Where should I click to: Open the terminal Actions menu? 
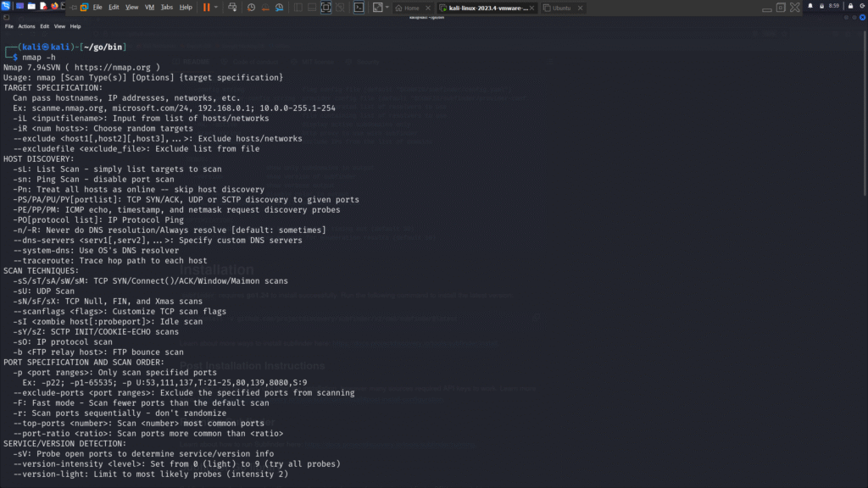(x=26, y=26)
